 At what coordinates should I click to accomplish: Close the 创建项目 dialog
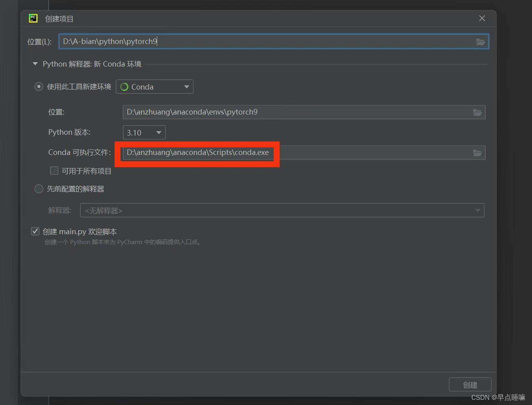pos(482,18)
